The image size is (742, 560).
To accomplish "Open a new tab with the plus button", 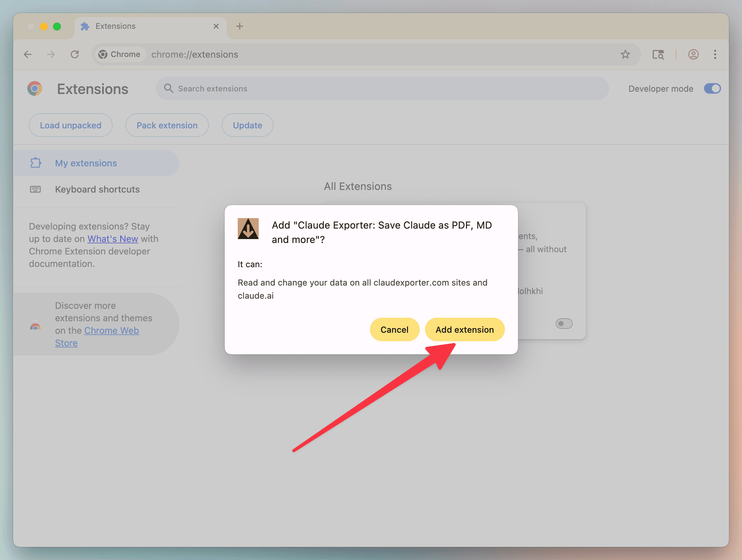I will (x=239, y=26).
